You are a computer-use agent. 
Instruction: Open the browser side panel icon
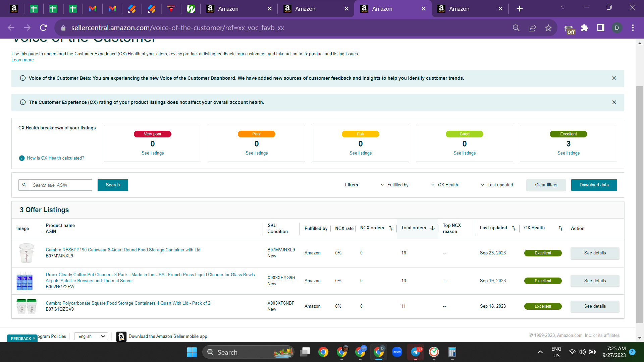pos(601,28)
